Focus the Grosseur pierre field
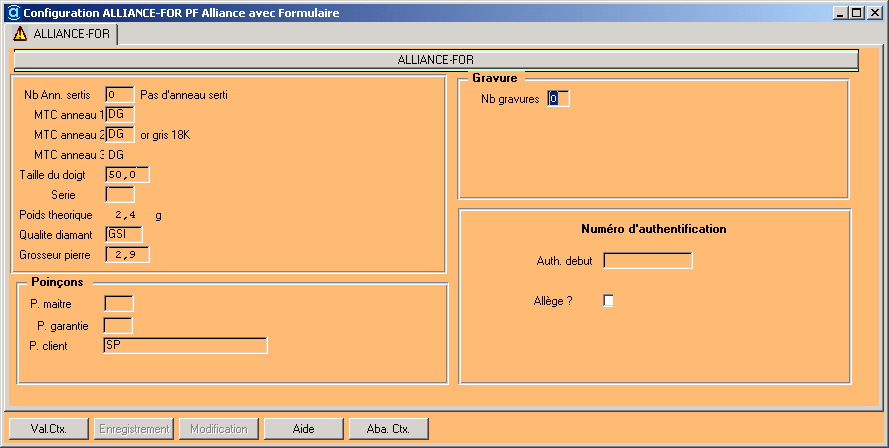 coord(127,255)
